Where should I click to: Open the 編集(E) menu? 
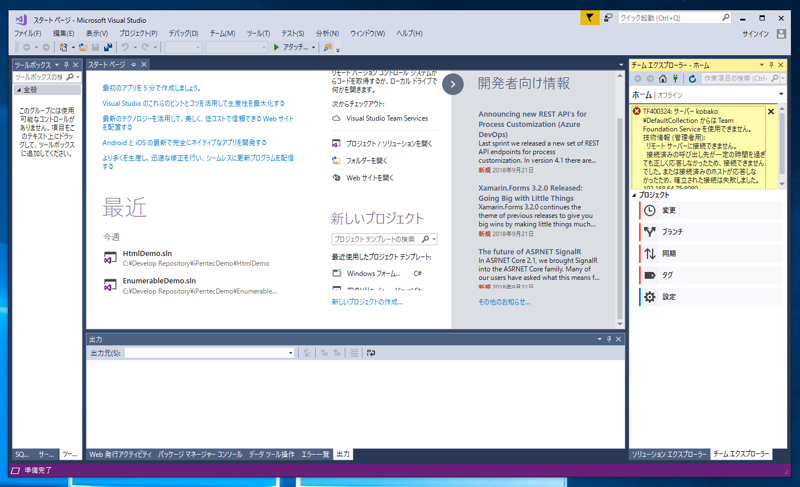click(63, 33)
